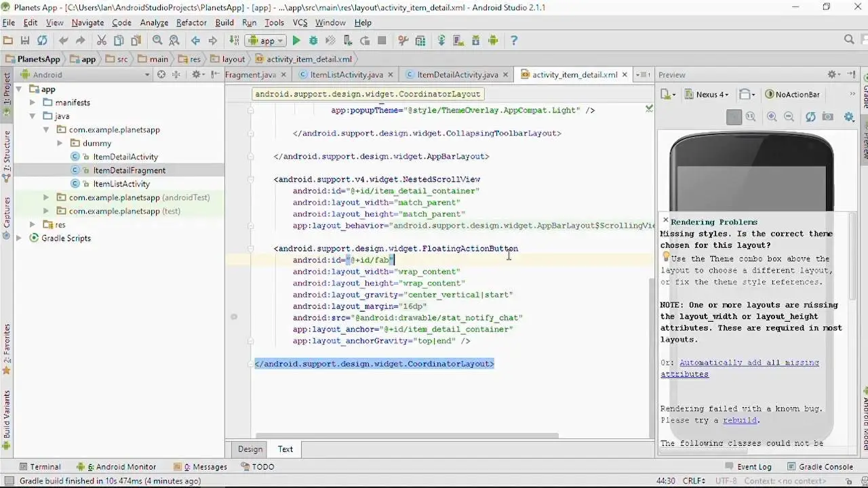The width and height of the screenshot is (868, 488).
Task: Toggle the 2: Favorites side tool window
Action: [7, 348]
